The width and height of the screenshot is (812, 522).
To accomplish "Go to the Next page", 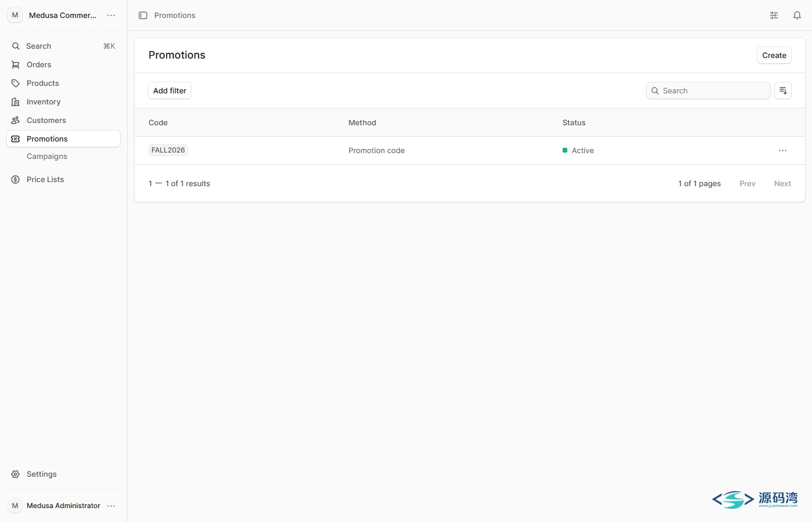I will (782, 184).
